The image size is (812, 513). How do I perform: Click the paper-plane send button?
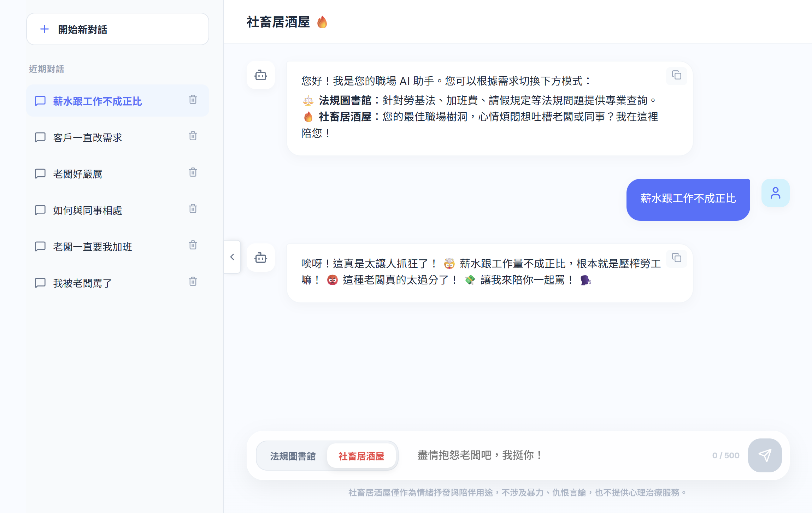(x=765, y=455)
